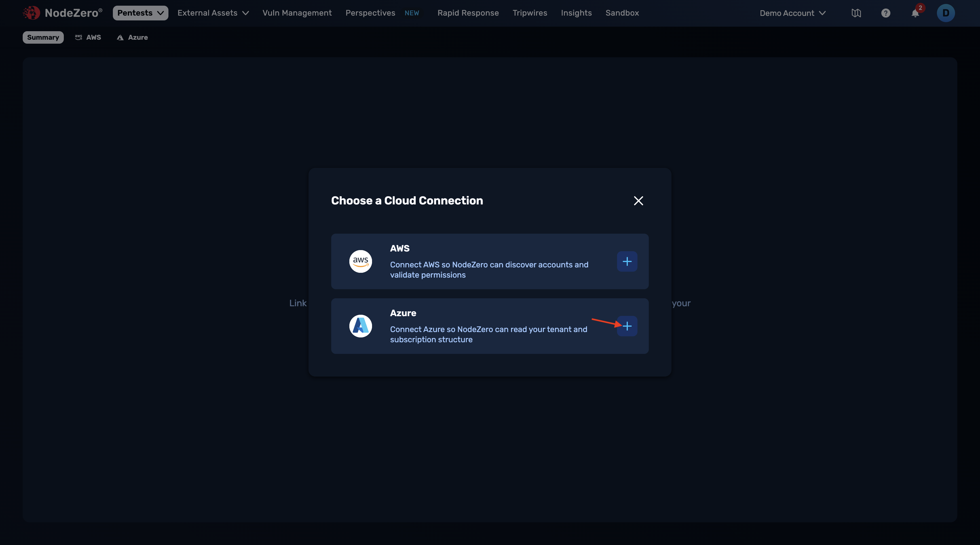Viewport: 980px width, 545px height.
Task: Click the AWS icon next to the AWS tab
Action: click(x=78, y=37)
